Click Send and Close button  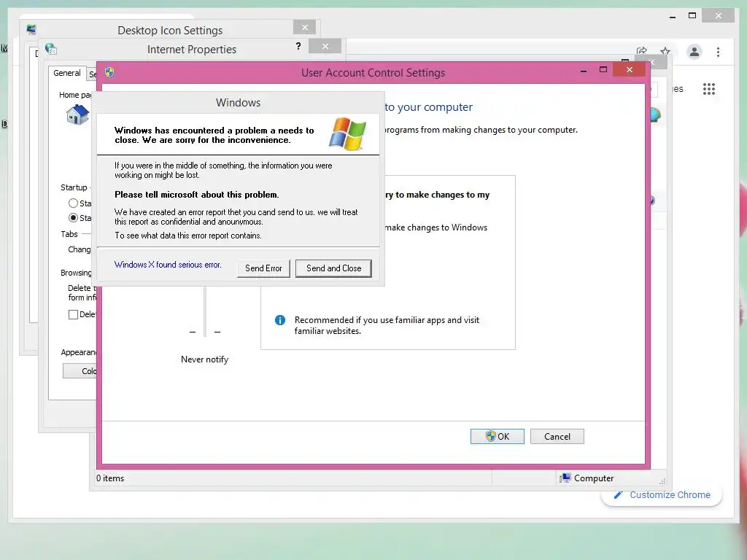[x=333, y=268]
